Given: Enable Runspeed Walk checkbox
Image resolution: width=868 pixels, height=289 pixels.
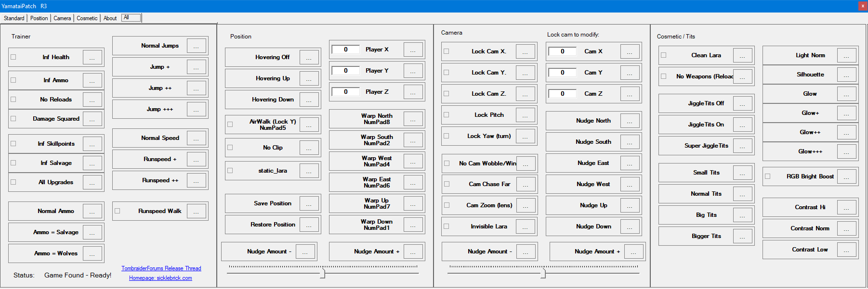Looking at the screenshot, I should [118, 211].
